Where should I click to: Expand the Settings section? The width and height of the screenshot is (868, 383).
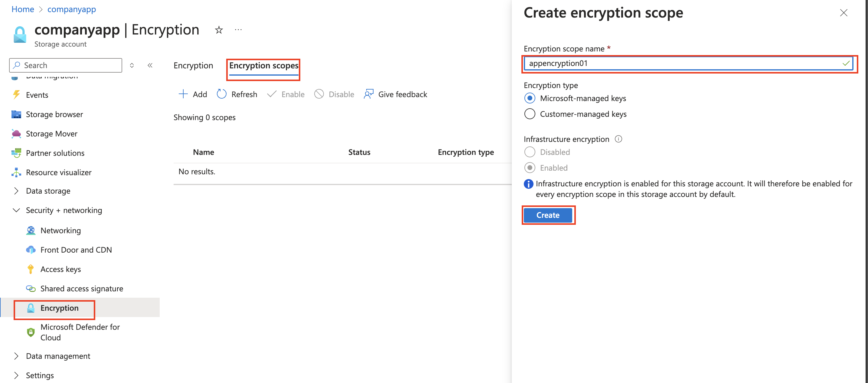pyautogui.click(x=16, y=375)
